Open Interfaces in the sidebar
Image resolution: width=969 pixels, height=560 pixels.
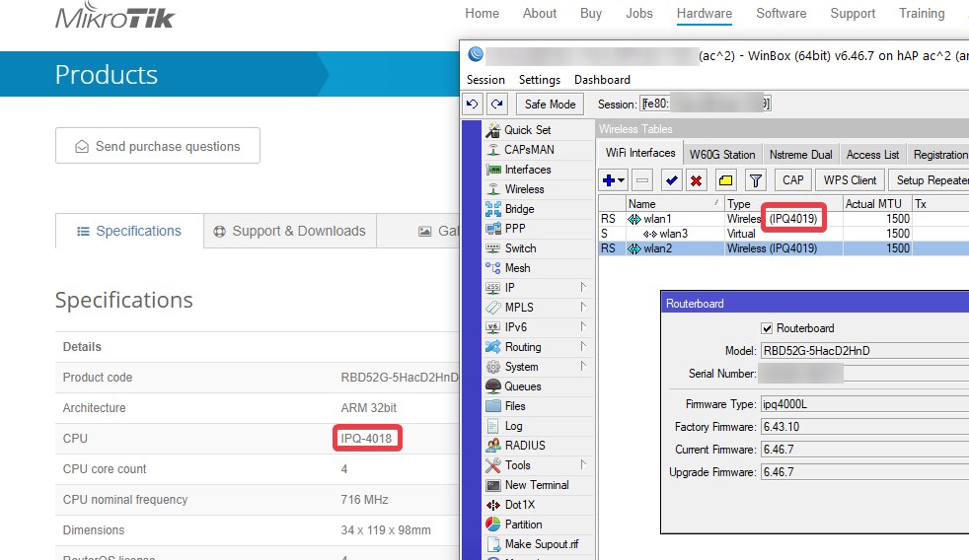tap(527, 170)
